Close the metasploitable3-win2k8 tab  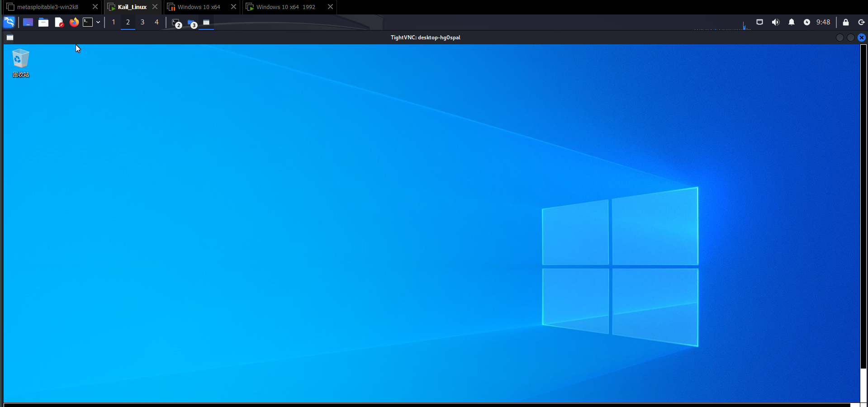click(95, 7)
